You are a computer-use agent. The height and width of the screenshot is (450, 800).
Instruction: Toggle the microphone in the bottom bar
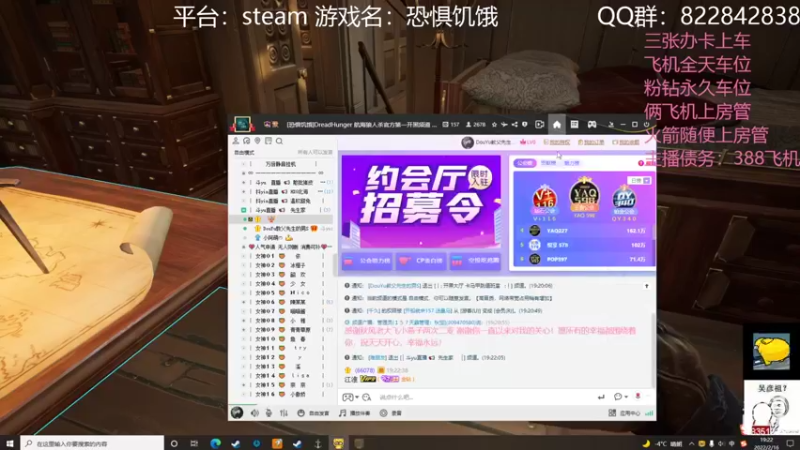point(269,413)
